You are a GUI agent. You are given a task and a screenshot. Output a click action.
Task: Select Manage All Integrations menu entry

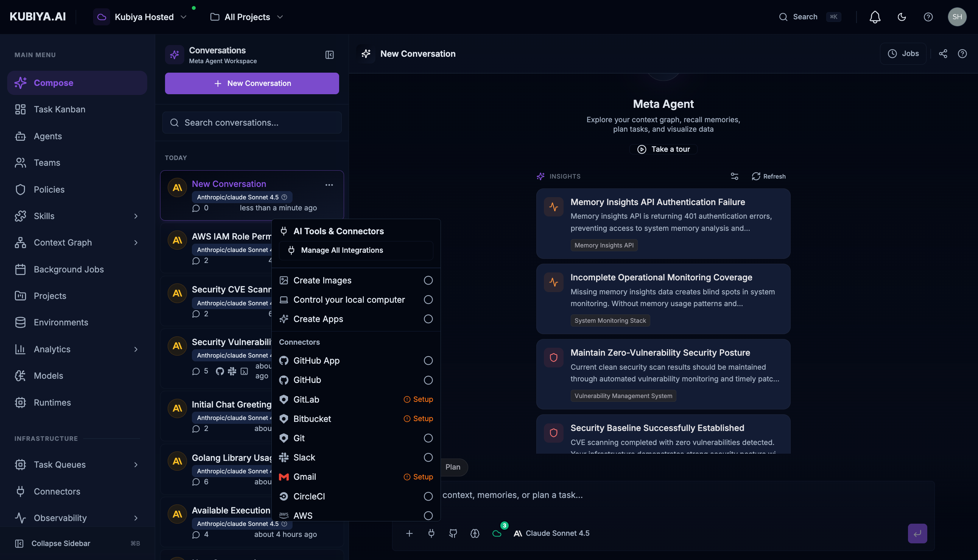[x=356, y=250]
